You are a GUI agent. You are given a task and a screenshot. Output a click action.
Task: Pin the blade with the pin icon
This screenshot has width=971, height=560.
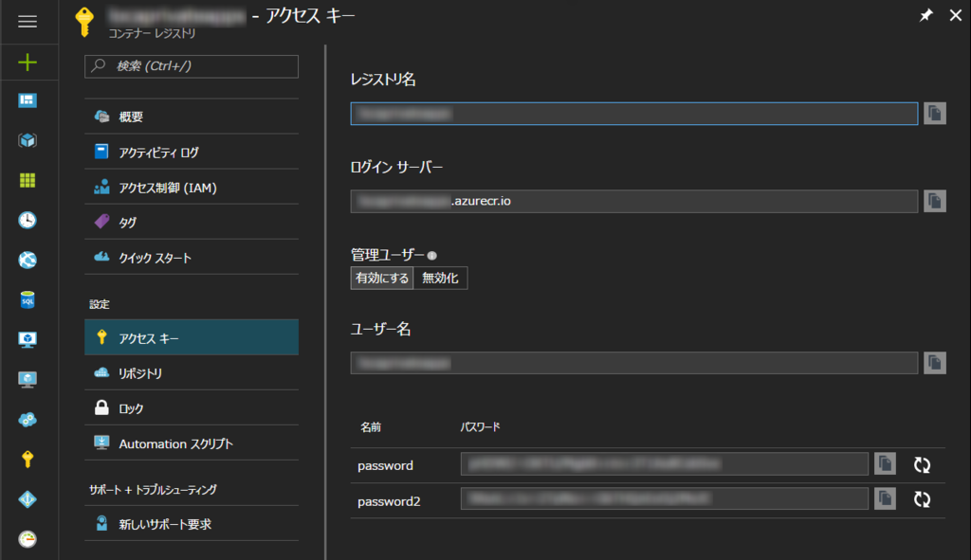(x=925, y=15)
